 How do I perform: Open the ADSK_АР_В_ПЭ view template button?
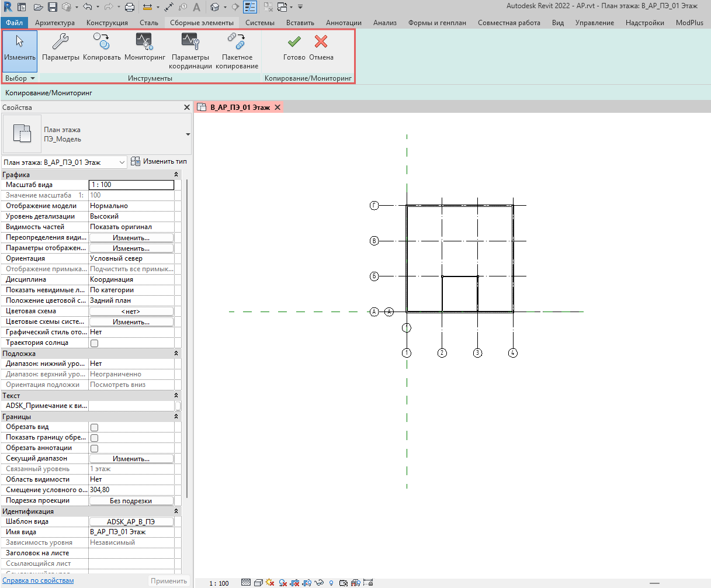pos(131,522)
